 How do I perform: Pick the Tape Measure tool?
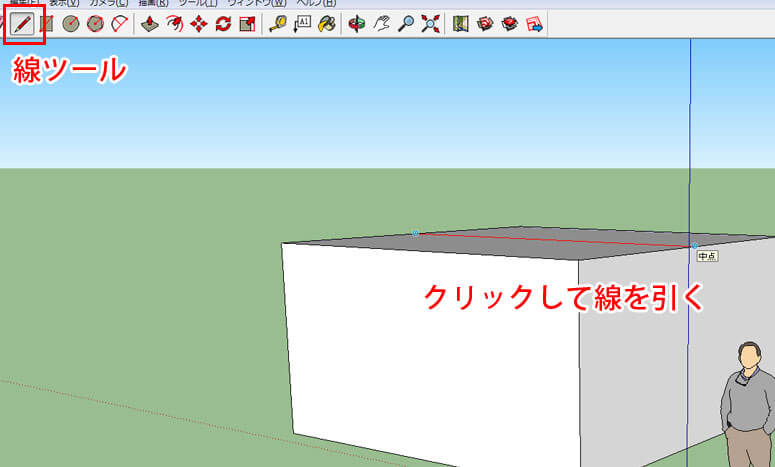(x=278, y=24)
